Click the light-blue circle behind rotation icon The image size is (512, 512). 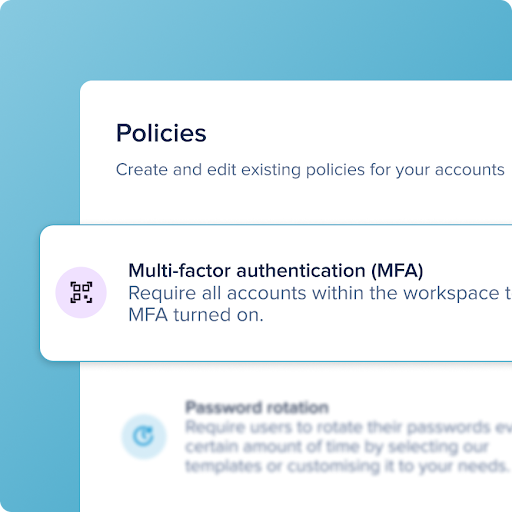(x=144, y=436)
